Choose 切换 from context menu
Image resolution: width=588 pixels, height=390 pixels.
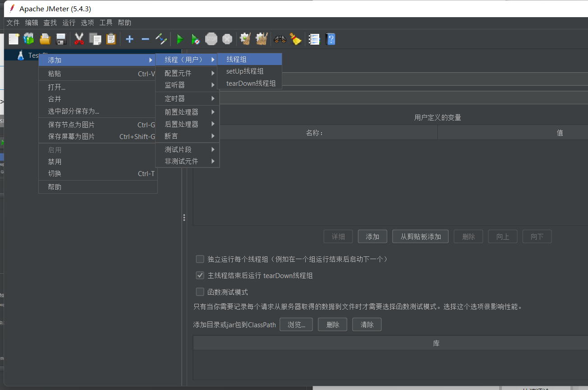(x=98, y=173)
